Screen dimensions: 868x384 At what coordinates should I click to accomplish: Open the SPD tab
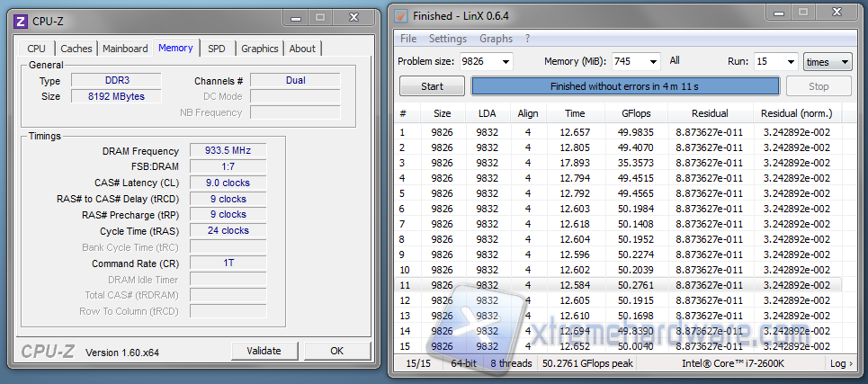pos(216,49)
